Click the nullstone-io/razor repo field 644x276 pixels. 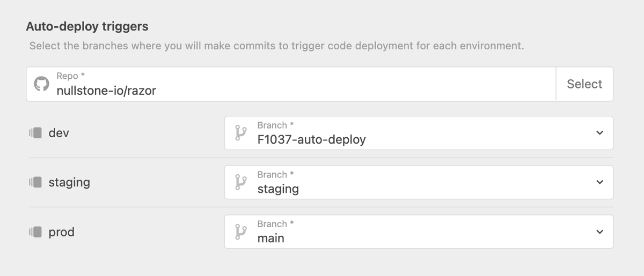tap(291, 84)
